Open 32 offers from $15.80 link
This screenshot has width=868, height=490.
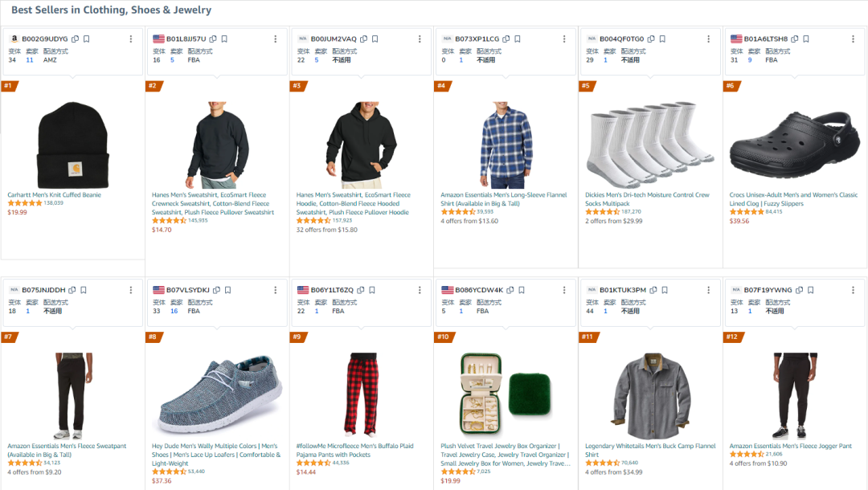[326, 230]
